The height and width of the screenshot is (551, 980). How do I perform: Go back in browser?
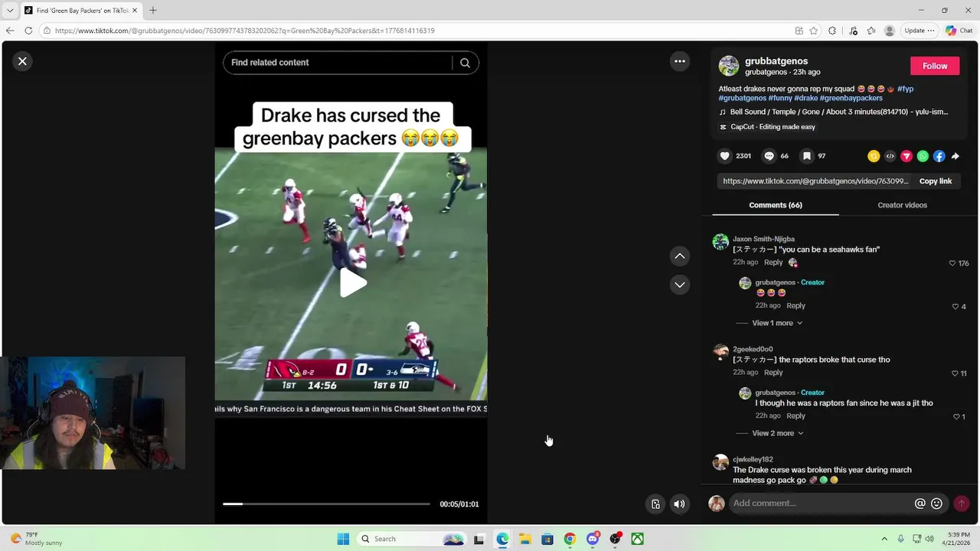point(10,31)
